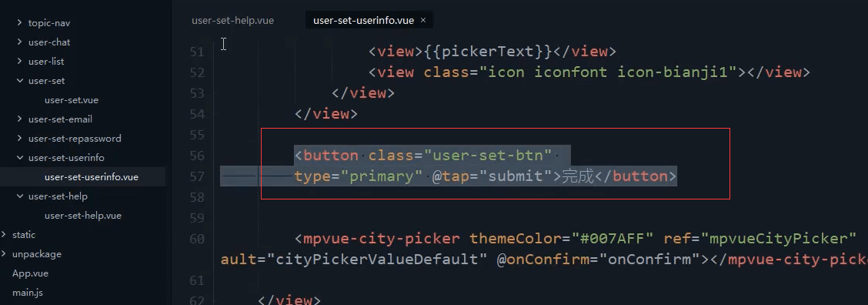Click line number 51 in the gutter
Image resolution: width=868 pixels, height=305 pixels.
[x=197, y=52]
